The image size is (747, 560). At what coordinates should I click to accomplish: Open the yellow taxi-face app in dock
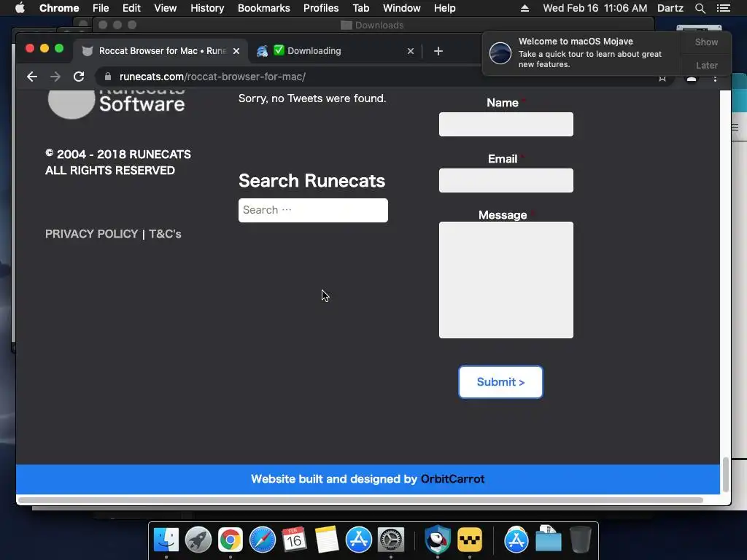[470, 540]
